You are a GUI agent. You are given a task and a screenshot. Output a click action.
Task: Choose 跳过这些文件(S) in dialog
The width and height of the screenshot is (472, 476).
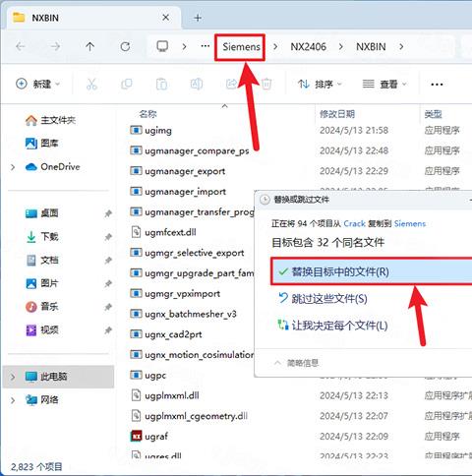(x=323, y=299)
